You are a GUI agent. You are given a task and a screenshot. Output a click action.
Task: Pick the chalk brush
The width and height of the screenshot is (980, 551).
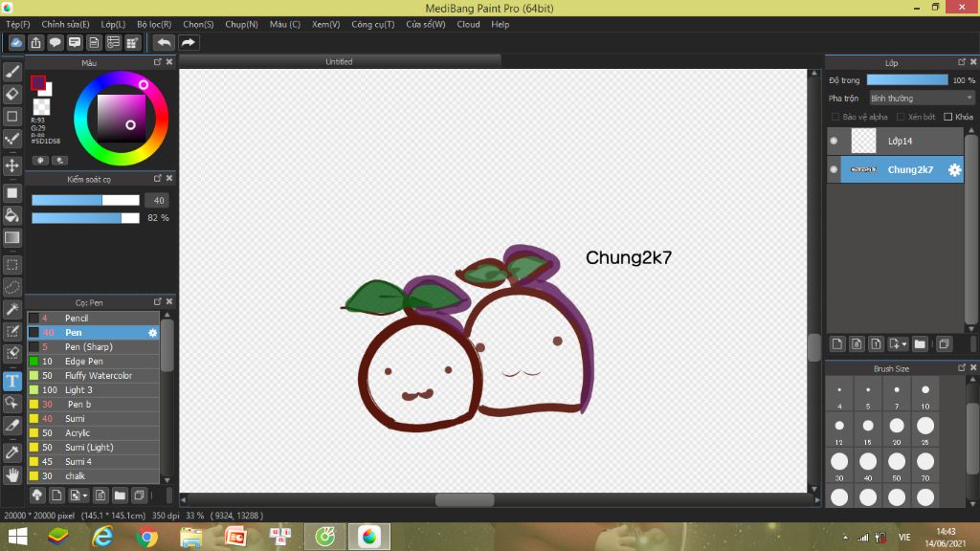(93, 476)
